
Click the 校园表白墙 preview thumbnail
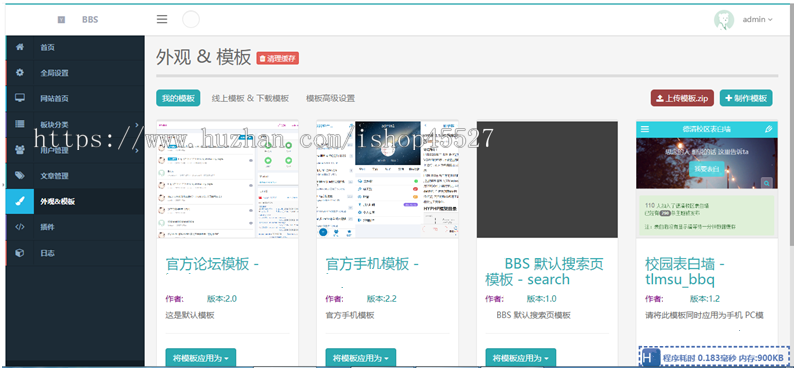(707, 179)
